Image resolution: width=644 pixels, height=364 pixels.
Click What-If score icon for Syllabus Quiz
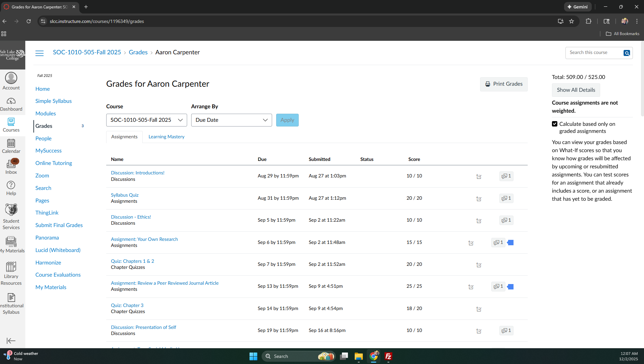coord(479,199)
